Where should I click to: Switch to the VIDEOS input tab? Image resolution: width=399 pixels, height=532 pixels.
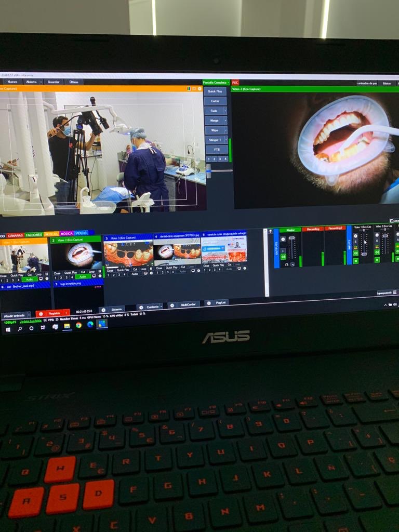coord(81,233)
